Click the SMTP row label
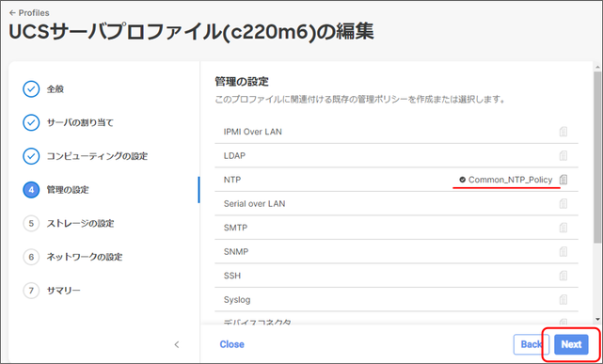The height and width of the screenshot is (364, 603). point(235,228)
